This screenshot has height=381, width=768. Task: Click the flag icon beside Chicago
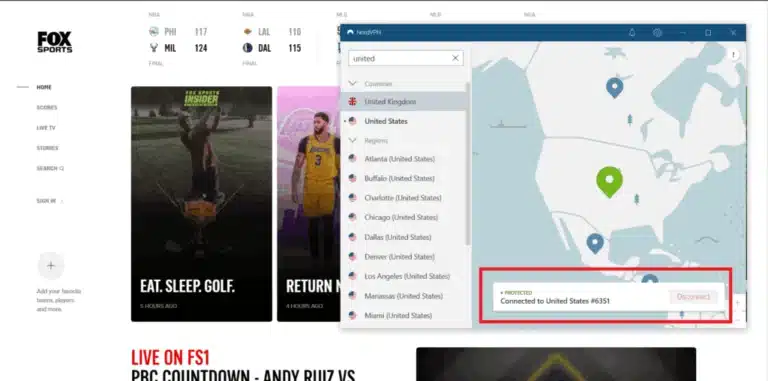(x=352, y=217)
